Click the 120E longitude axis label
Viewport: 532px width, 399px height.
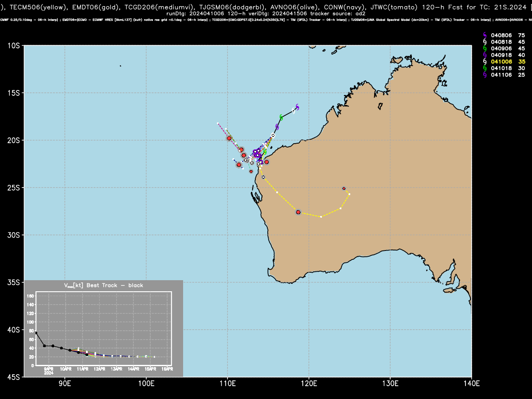coord(309,383)
